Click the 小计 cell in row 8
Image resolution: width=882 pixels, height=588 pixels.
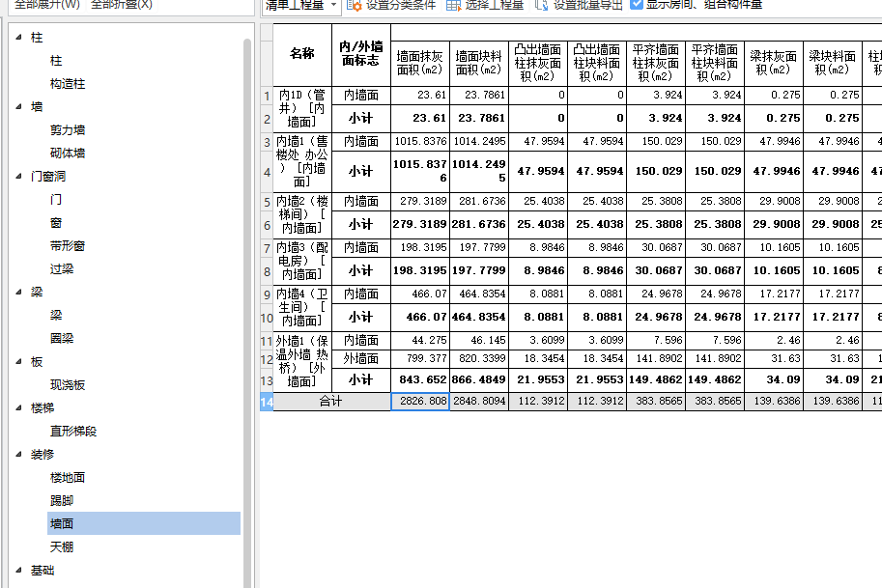pyautogui.click(x=361, y=271)
